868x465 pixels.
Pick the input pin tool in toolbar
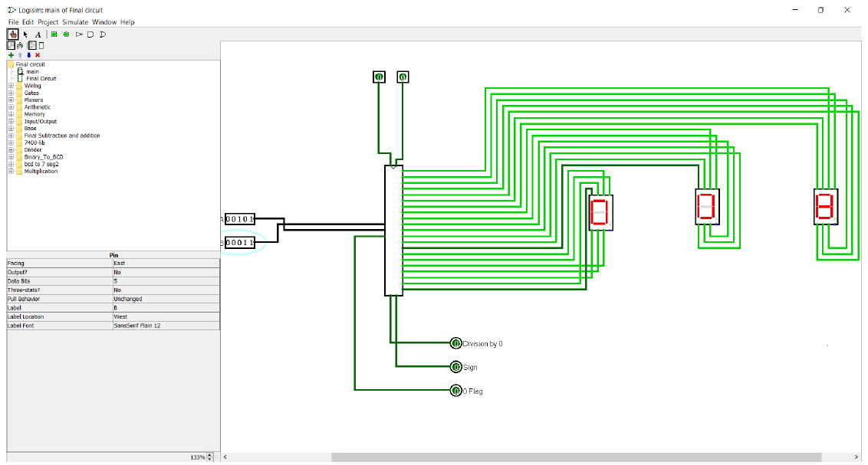point(54,34)
